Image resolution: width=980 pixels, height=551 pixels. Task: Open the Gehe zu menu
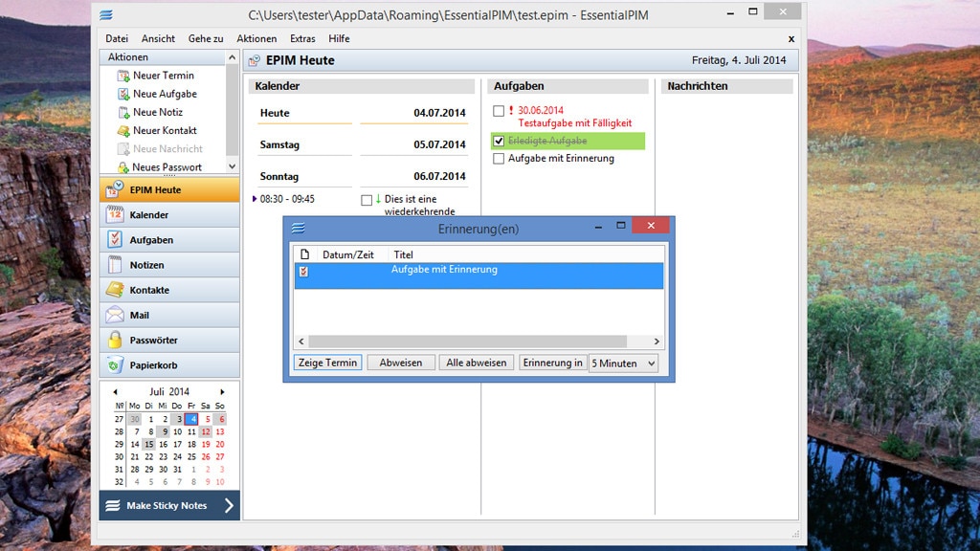coord(206,38)
